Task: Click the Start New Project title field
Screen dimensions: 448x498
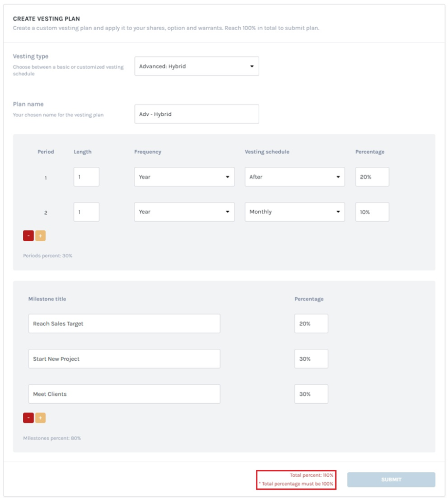Action: tap(124, 358)
